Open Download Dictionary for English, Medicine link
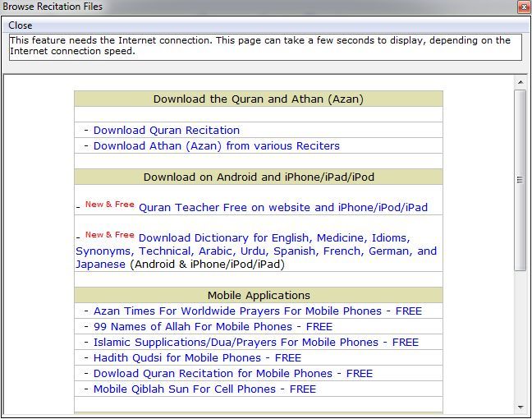Screen dimensions: 532x419 click(x=256, y=251)
